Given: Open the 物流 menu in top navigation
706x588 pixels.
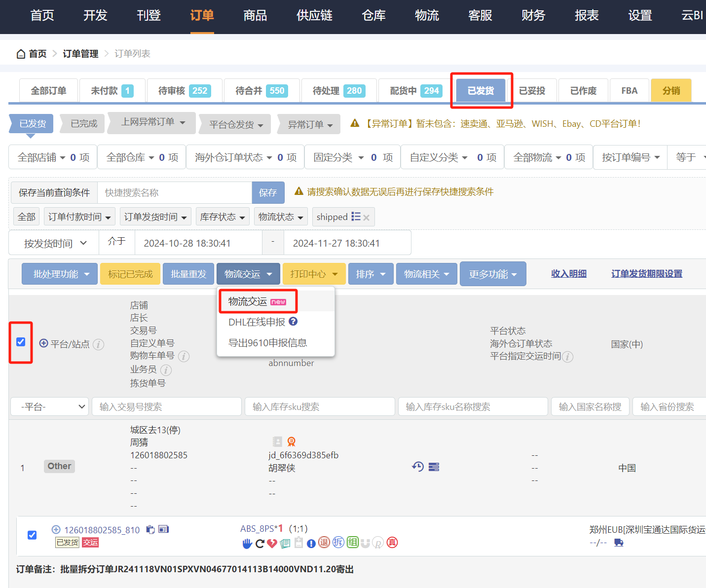Looking at the screenshot, I should tap(427, 16).
